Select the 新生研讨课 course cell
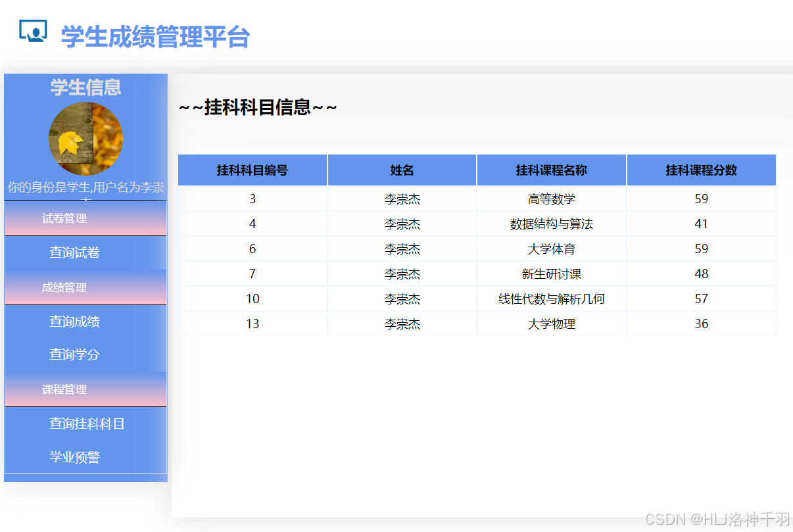 [552, 274]
